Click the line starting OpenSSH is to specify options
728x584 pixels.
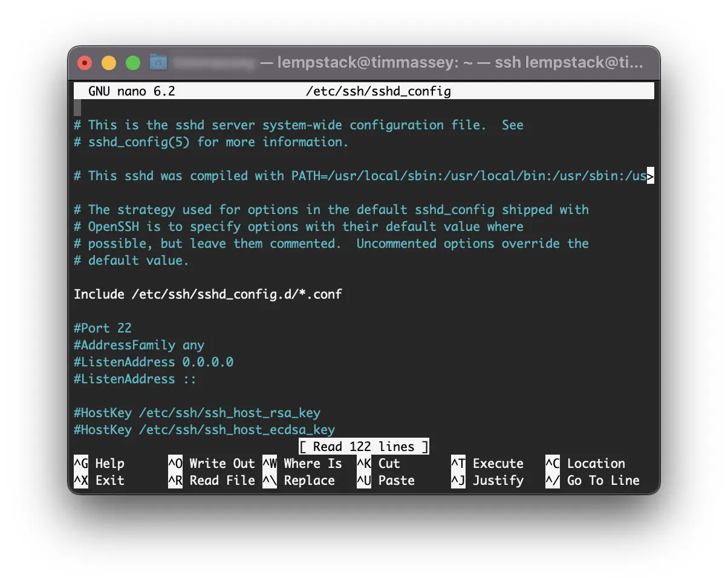[x=299, y=227]
